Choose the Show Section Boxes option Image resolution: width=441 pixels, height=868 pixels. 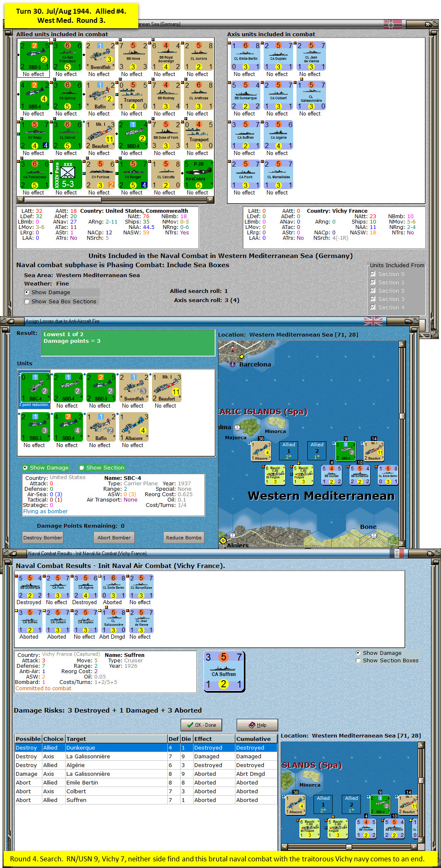click(387, 661)
